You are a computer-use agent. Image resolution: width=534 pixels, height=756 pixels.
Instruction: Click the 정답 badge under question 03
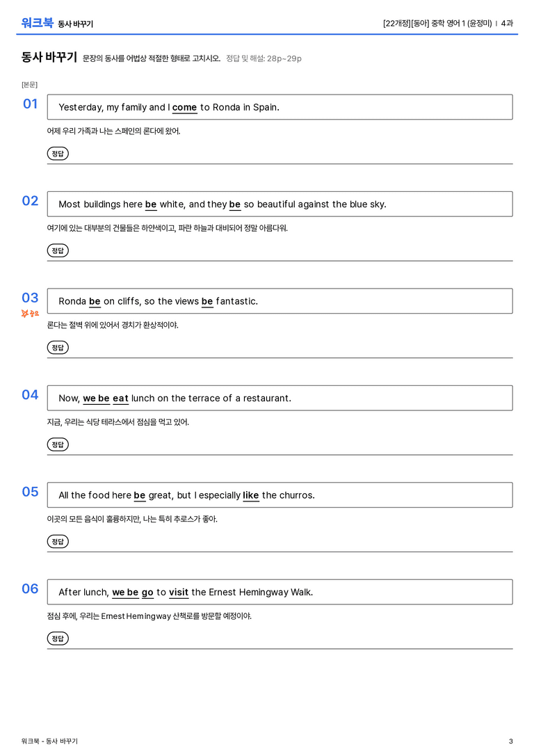58,347
